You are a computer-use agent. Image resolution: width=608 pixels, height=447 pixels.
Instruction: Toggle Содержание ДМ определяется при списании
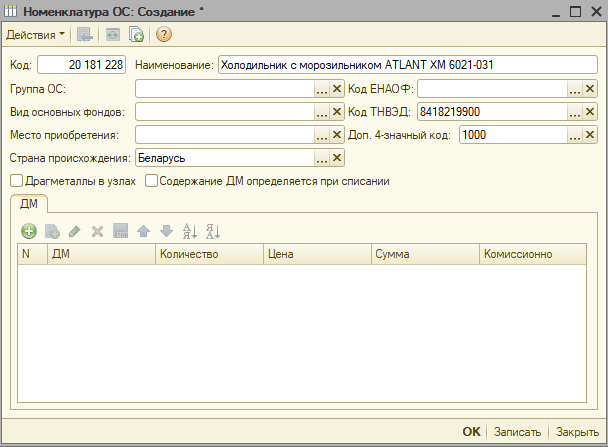pos(152,181)
